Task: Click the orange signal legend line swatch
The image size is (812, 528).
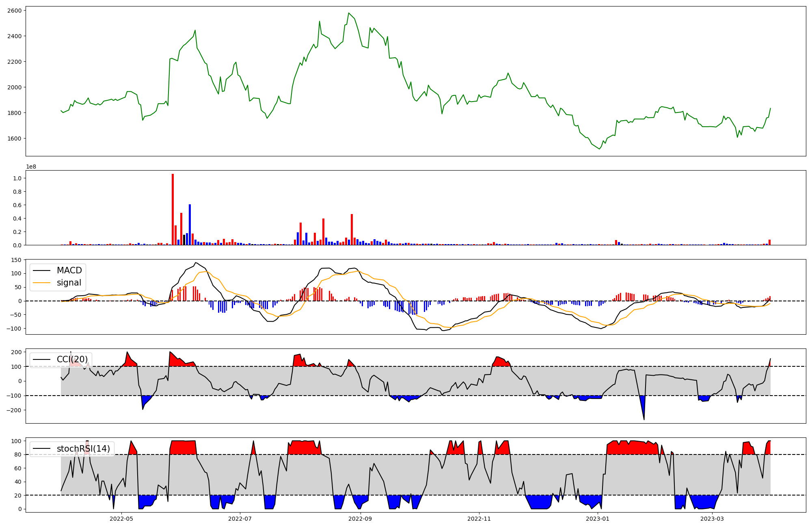Action: click(42, 283)
